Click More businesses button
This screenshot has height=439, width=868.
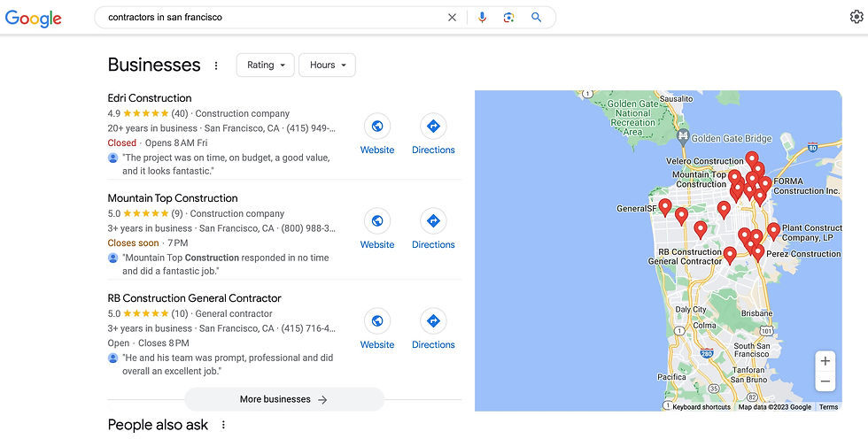click(284, 399)
